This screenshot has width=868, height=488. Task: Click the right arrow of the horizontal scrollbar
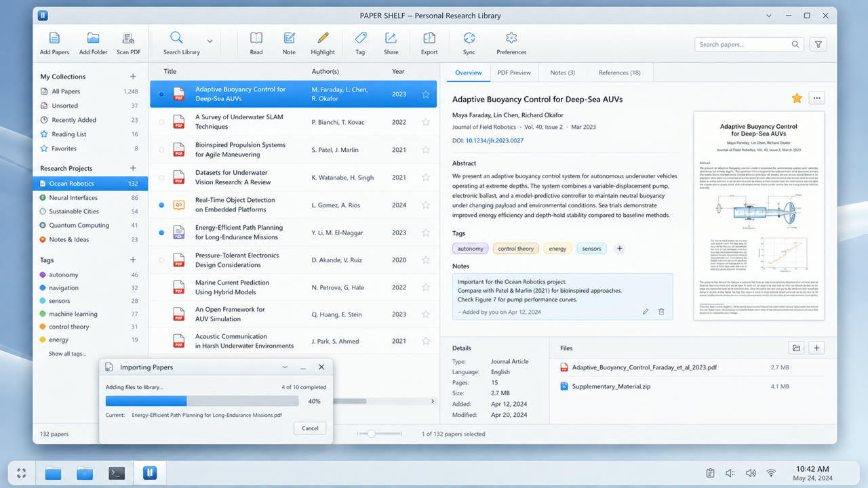433,401
